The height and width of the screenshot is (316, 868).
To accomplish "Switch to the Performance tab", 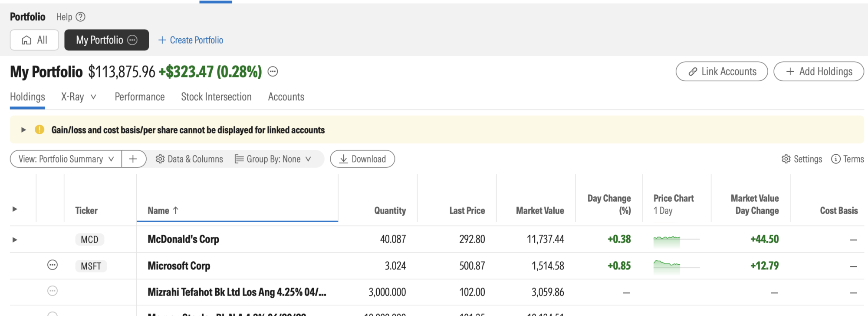I will point(140,97).
